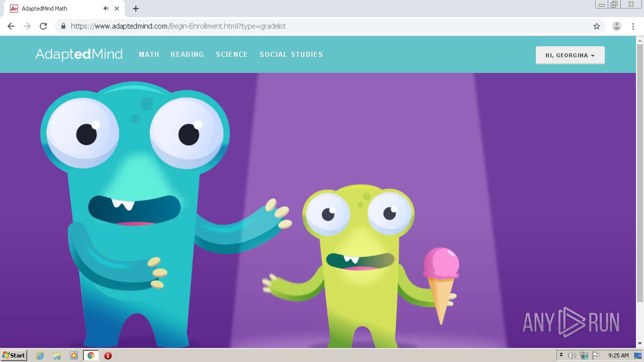Switch to the Chrome taskbar button
The width and height of the screenshot is (644, 362).
click(91, 355)
